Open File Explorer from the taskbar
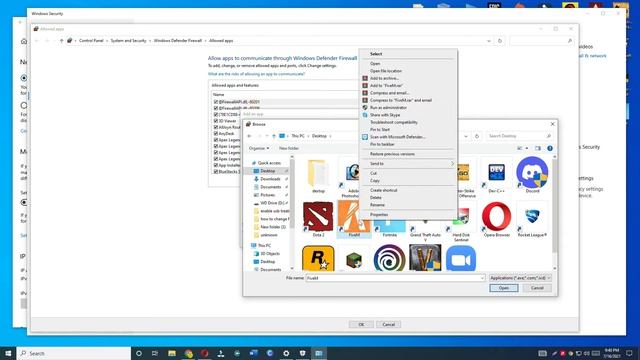 pyautogui.click(x=172, y=353)
